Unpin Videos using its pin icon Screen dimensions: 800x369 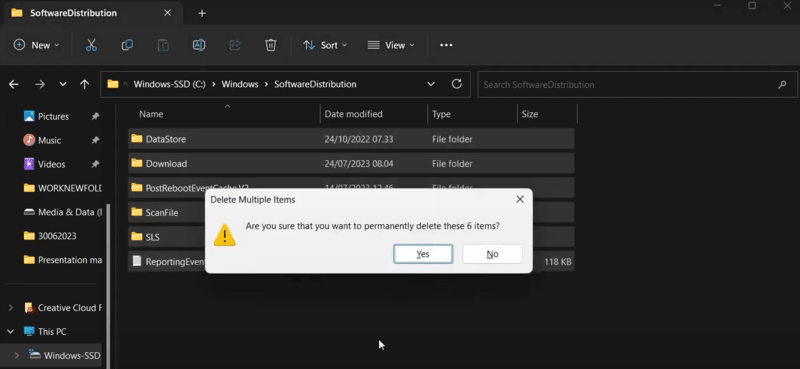coord(95,164)
